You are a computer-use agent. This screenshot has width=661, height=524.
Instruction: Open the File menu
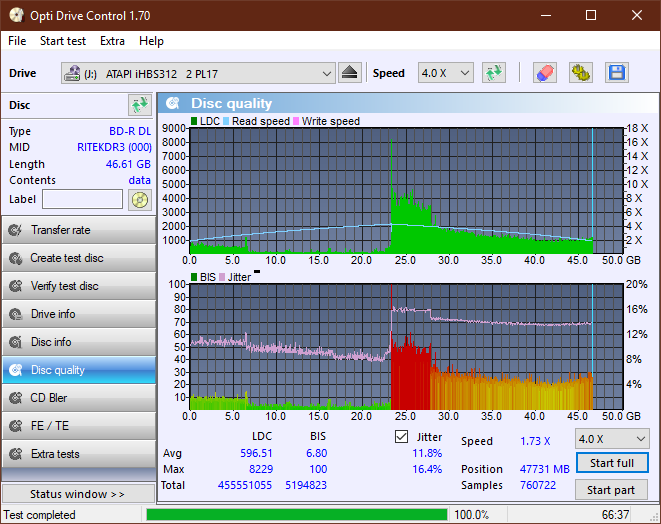coord(17,41)
